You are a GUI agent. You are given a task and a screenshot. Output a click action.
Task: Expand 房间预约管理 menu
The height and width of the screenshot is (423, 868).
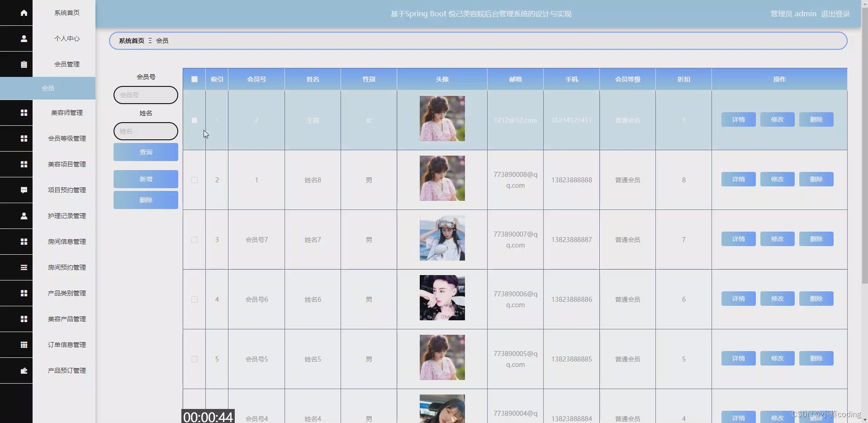point(67,267)
